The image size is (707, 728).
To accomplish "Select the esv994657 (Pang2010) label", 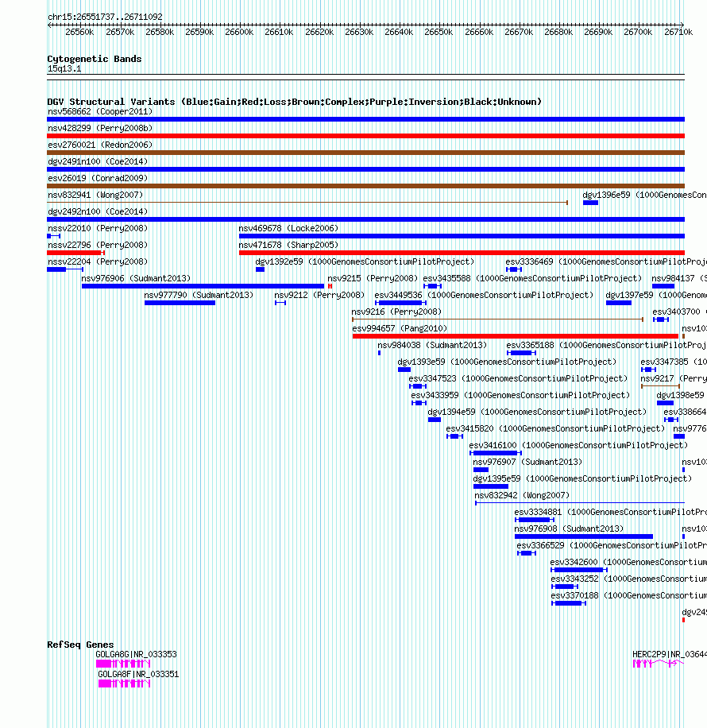I will 400,329.
